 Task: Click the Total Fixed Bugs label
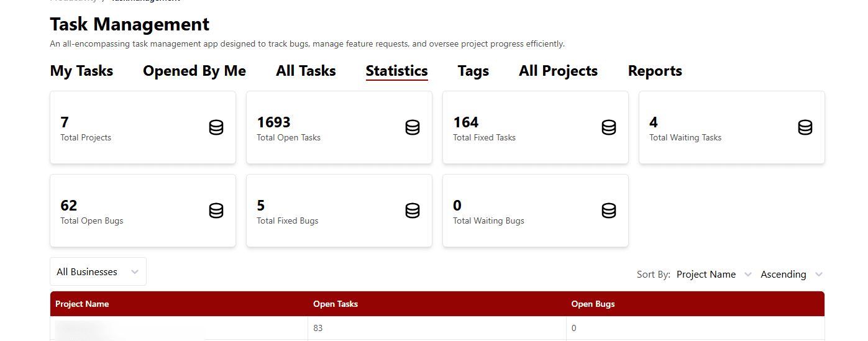pyautogui.click(x=288, y=221)
